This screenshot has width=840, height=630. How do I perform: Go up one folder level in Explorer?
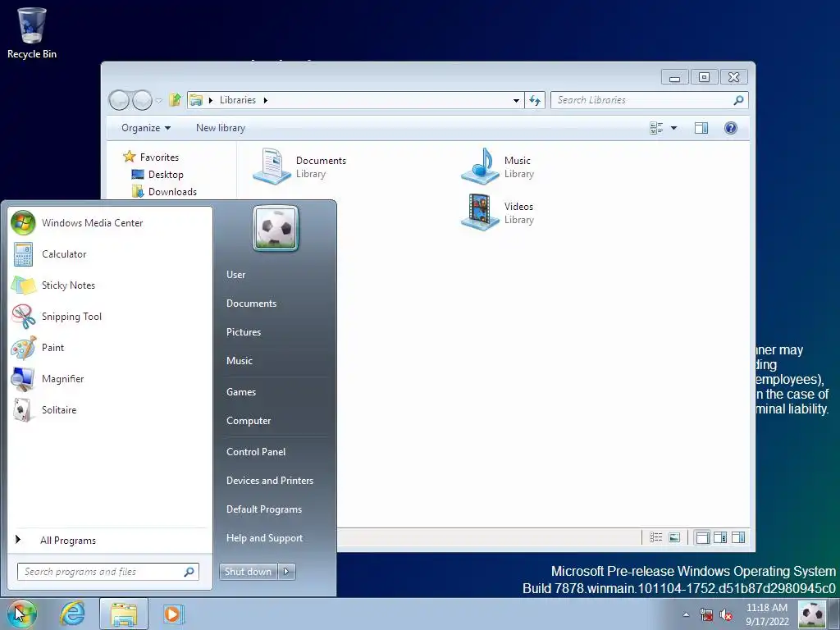click(175, 99)
